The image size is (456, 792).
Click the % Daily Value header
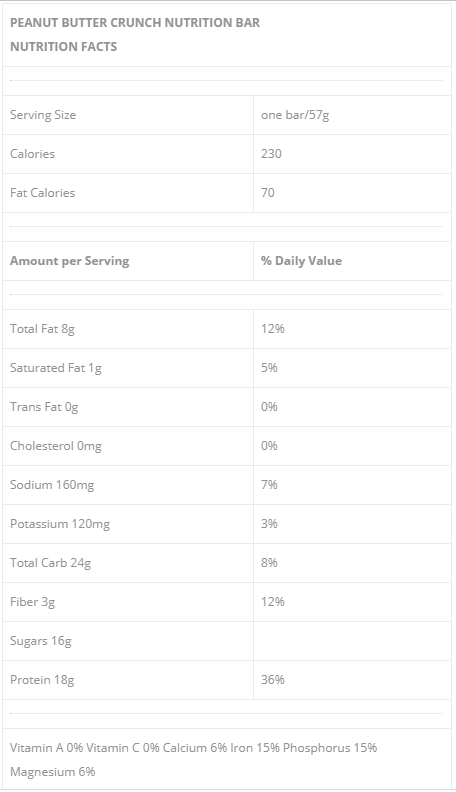[301, 261]
